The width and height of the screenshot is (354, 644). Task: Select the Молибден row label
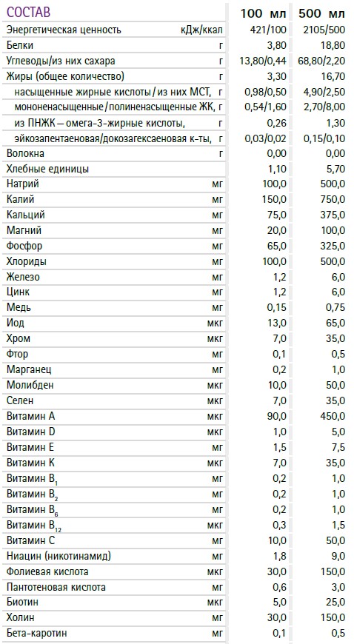click(30, 385)
